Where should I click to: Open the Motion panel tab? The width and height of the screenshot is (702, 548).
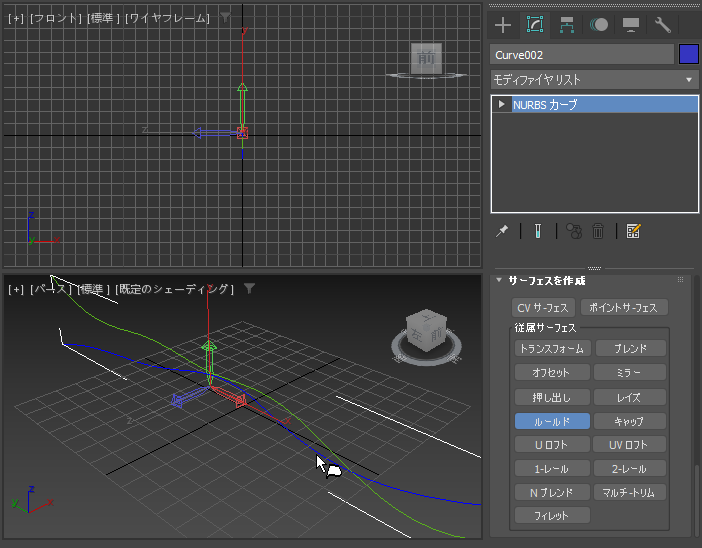[599, 25]
